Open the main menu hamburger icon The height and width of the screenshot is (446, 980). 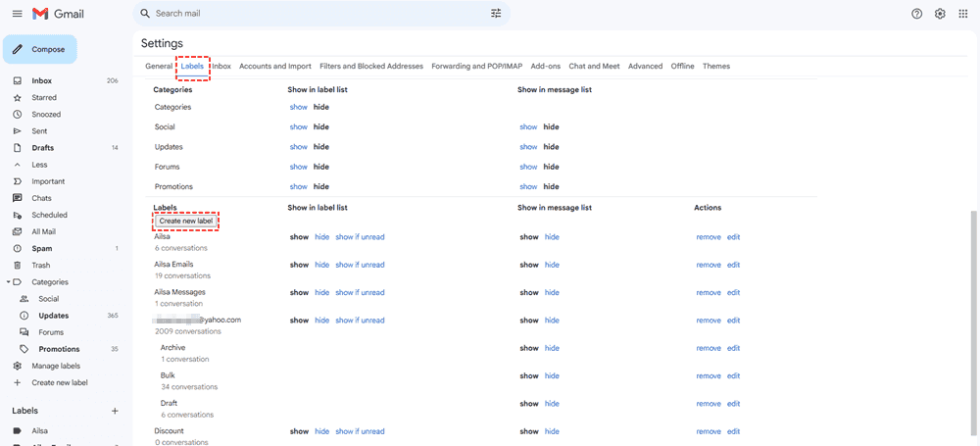(x=17, y=14)
